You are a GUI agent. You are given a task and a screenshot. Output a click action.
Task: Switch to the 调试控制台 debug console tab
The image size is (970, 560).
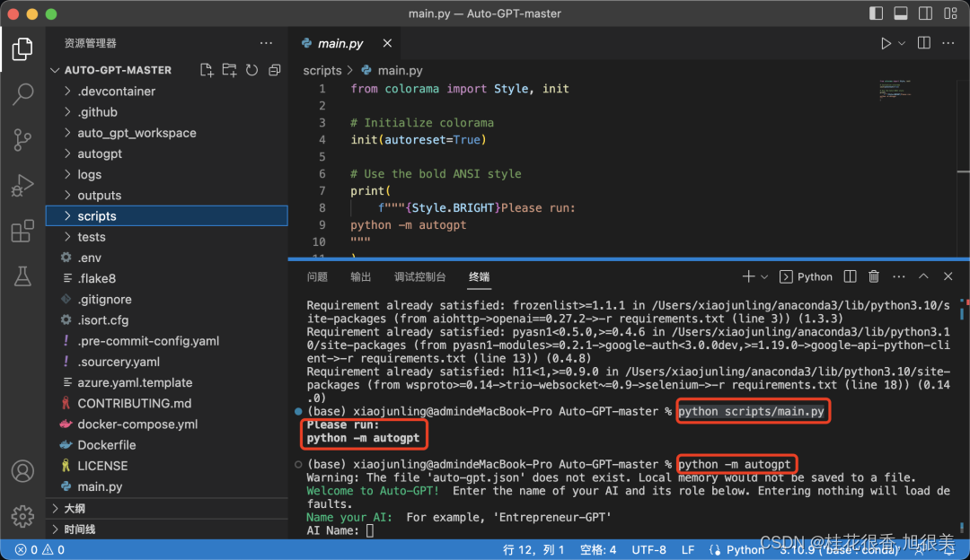pos(419,276)
